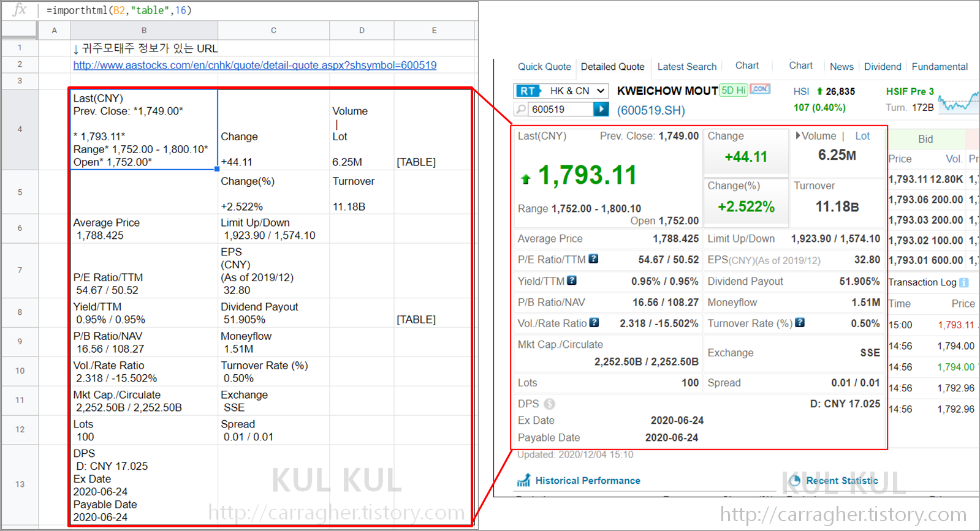
Task: Select column header C
Action: [x=273, y=30]
